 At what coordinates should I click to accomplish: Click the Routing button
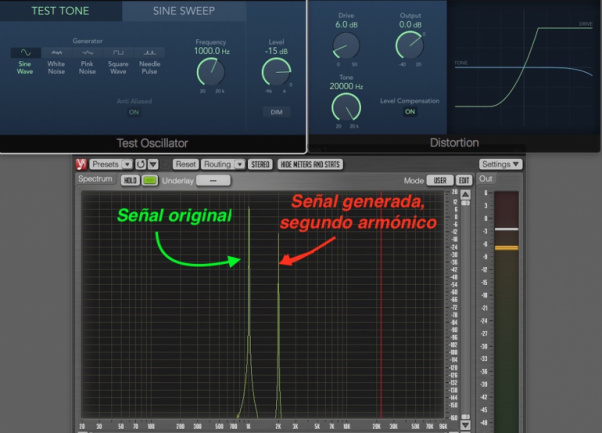(218, 164)
